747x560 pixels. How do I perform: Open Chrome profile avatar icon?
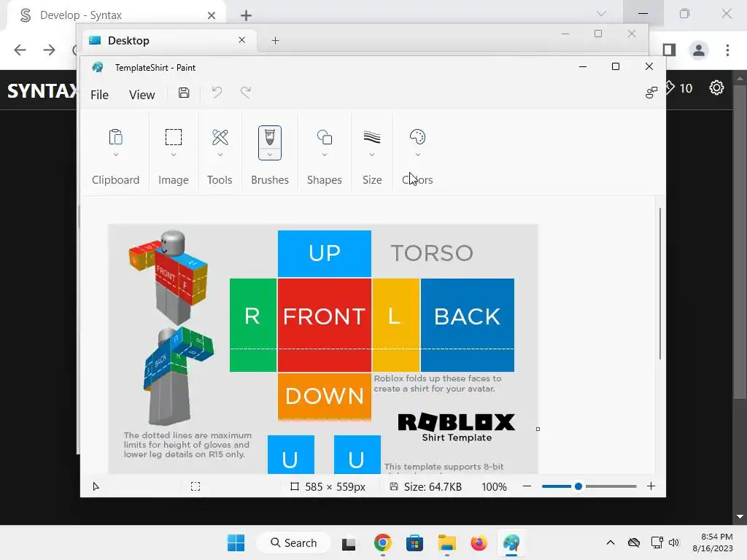(699, 50)
